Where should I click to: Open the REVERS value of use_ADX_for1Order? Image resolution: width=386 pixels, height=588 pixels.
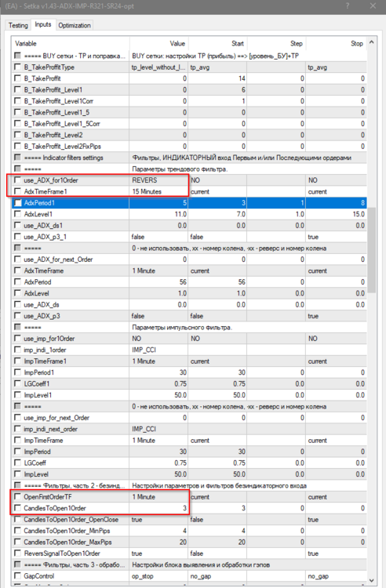[158, 180]
